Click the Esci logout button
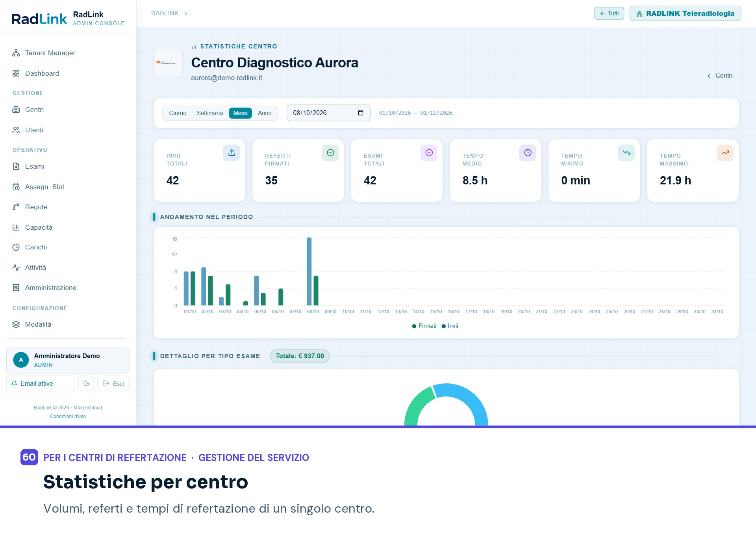The image size is (756, 539). coord(113,383)
